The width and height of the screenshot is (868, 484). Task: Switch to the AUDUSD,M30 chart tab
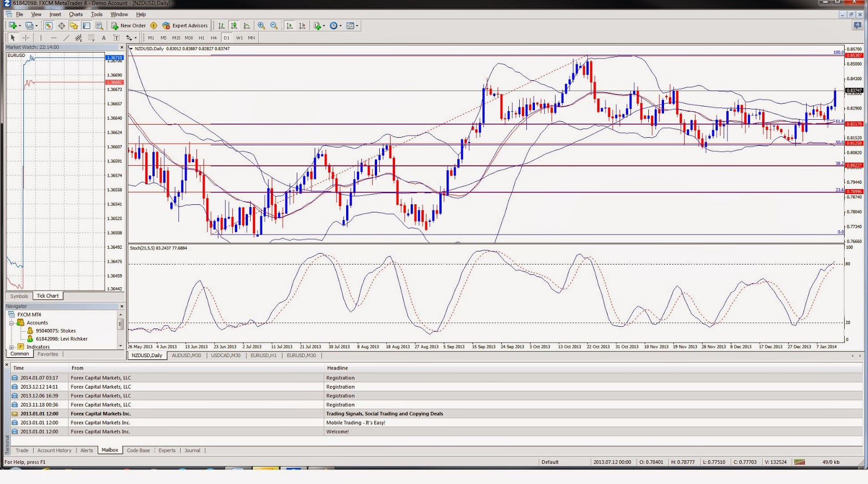186,356
